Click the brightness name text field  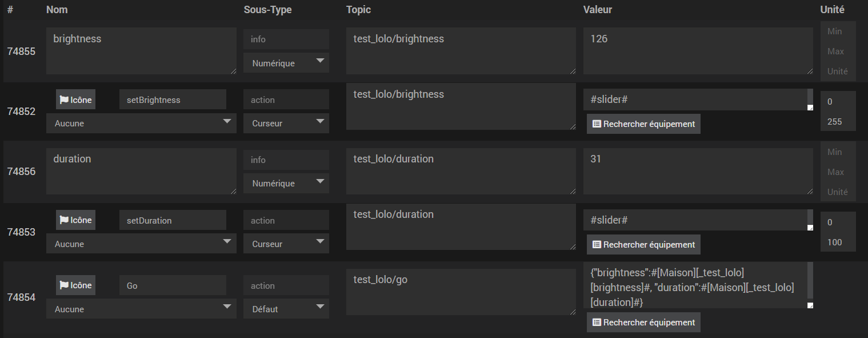click(x=141, y=50)
